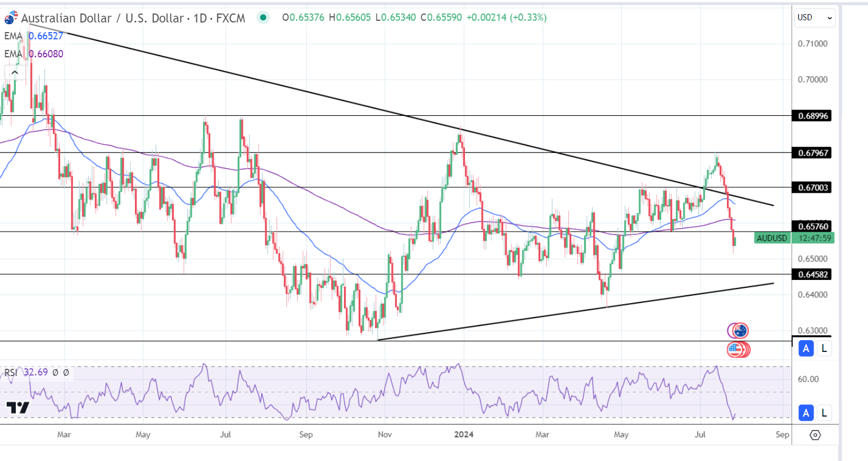The image size is (868, 461).
Task: Collapse the indicator legend with the caret button
Action: [x=14, y=73]
